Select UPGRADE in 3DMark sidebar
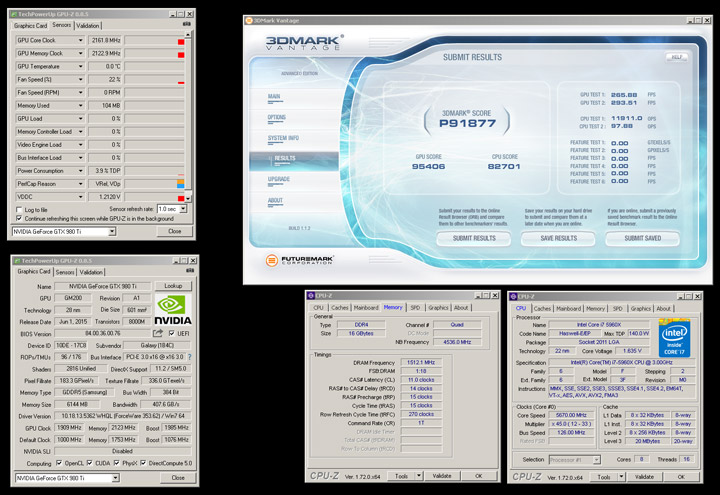The image size is (720, 495). [x=279, y=179]
